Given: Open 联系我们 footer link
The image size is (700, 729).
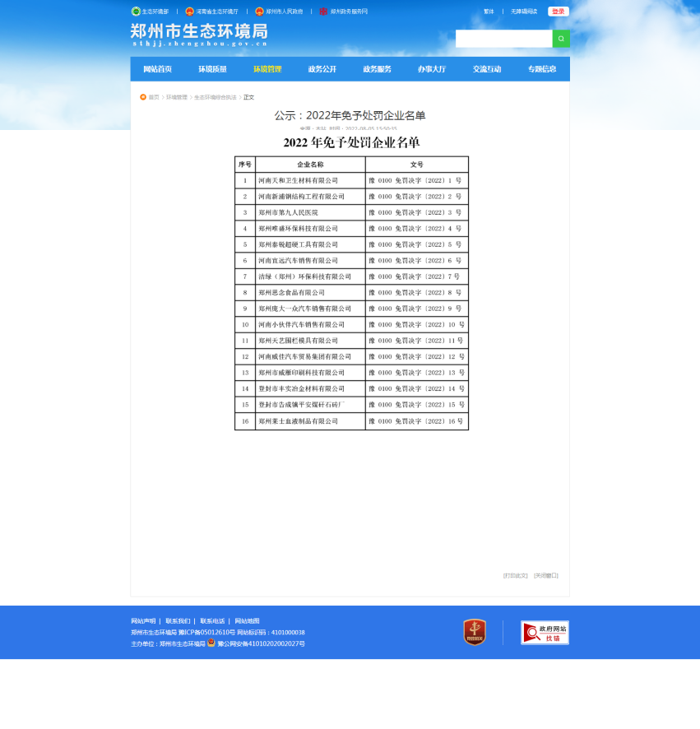Looking at the screenshot, I should (x=178, y=621).
